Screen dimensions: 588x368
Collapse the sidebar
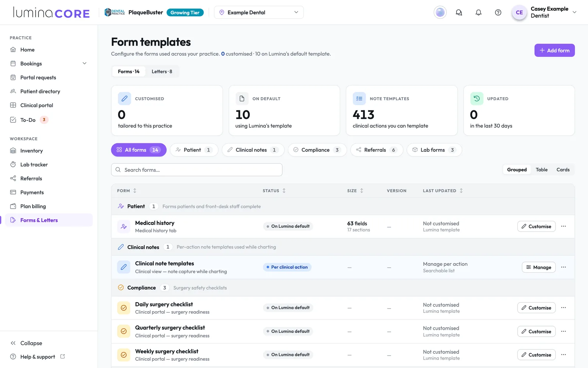coord(26,343)
